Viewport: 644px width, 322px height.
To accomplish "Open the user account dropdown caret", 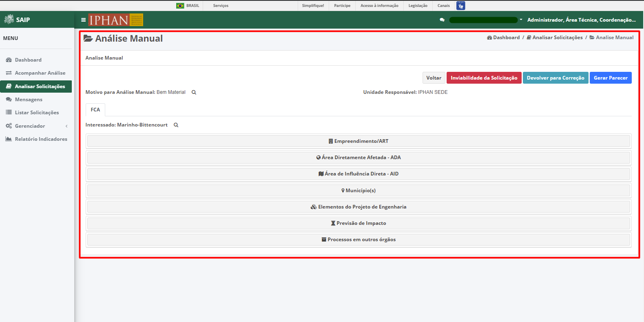I will [521, 20].
